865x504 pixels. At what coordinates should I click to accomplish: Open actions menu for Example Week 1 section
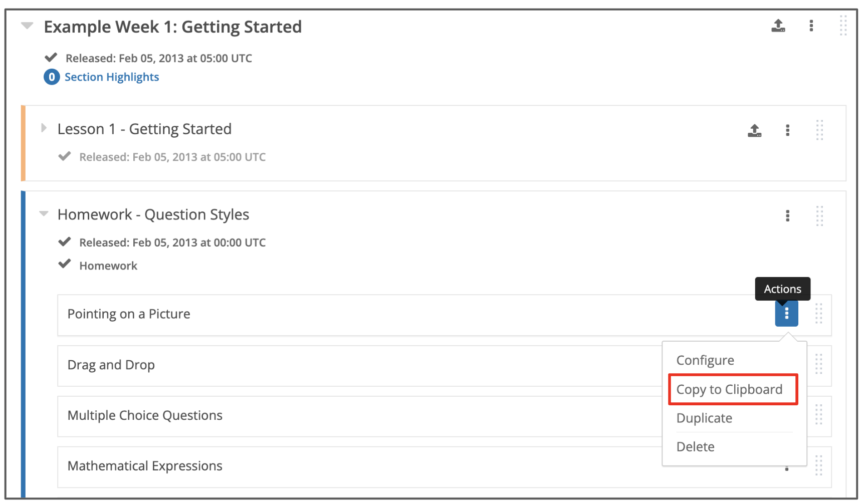[811, 26]
